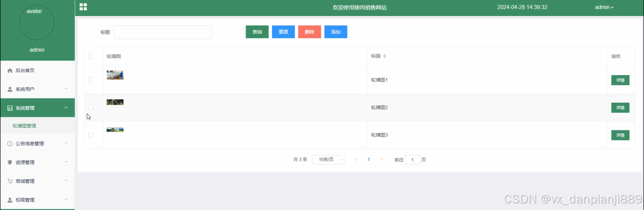
Task: Open thumbnail image of 轮播图3
Action: click(115, 129)
